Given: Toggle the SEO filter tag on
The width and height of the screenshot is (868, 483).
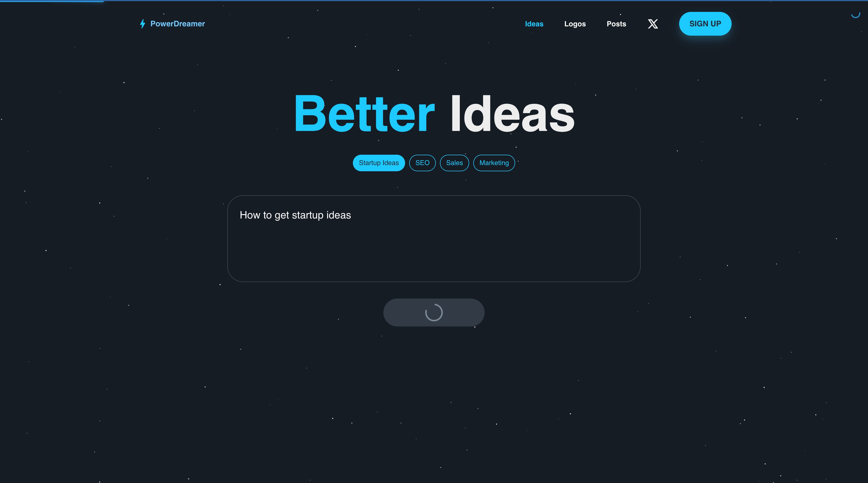Looking at the screenshot, I should coord(422,162).
